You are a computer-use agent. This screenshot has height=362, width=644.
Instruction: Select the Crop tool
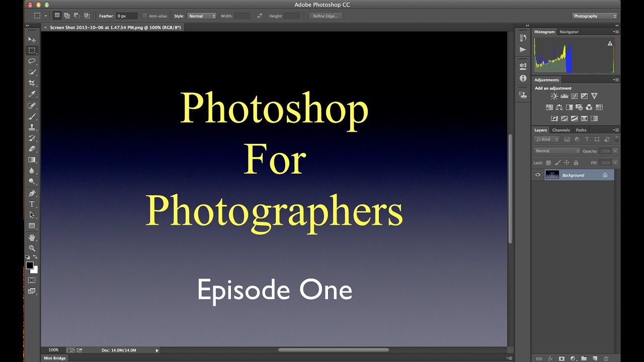tap(32, 83)
